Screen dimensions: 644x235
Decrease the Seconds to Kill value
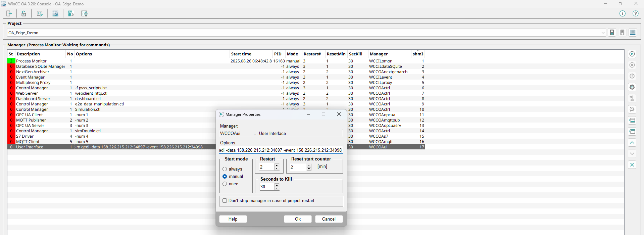click(277, 188)
